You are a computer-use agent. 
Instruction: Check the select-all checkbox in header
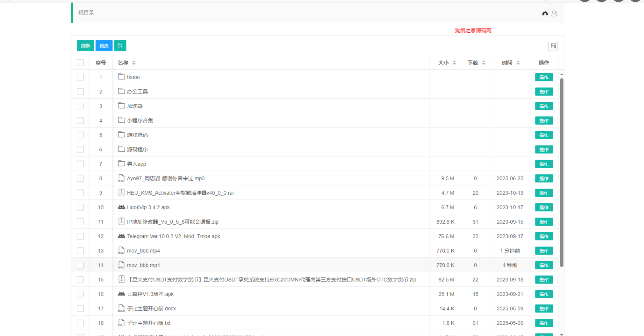(x=80, y=62)
